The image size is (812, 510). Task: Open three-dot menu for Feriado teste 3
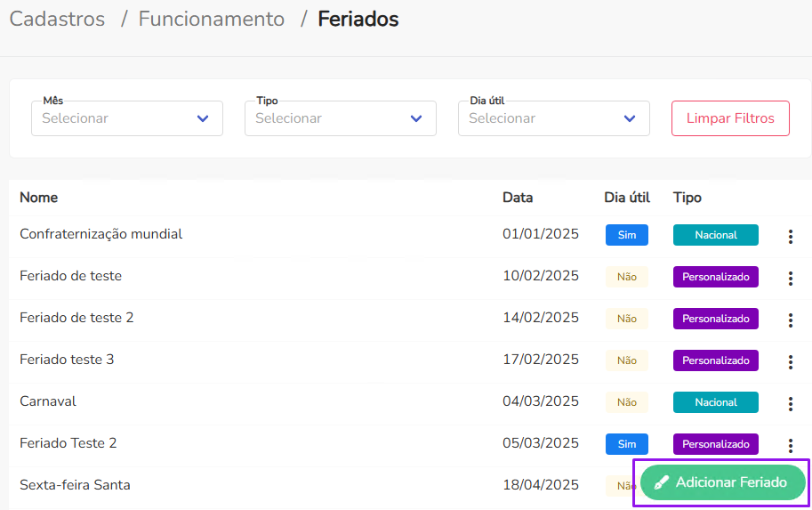[790, 361]
